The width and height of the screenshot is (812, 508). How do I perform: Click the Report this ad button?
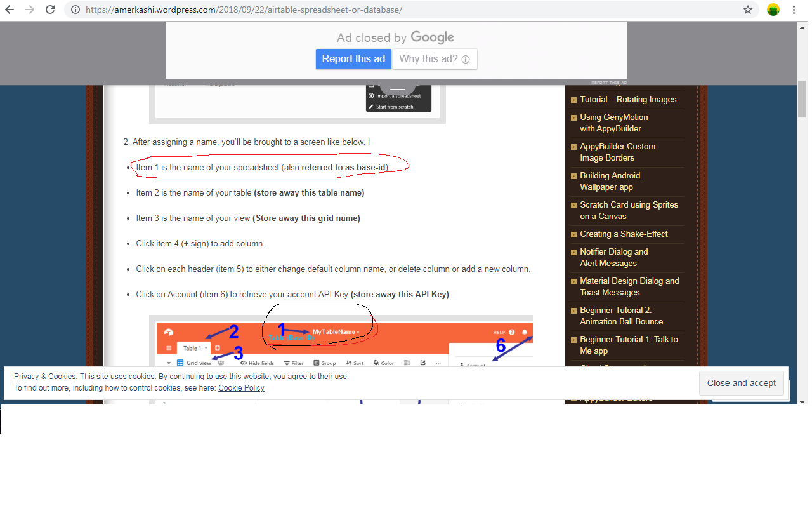coord(353,59)
